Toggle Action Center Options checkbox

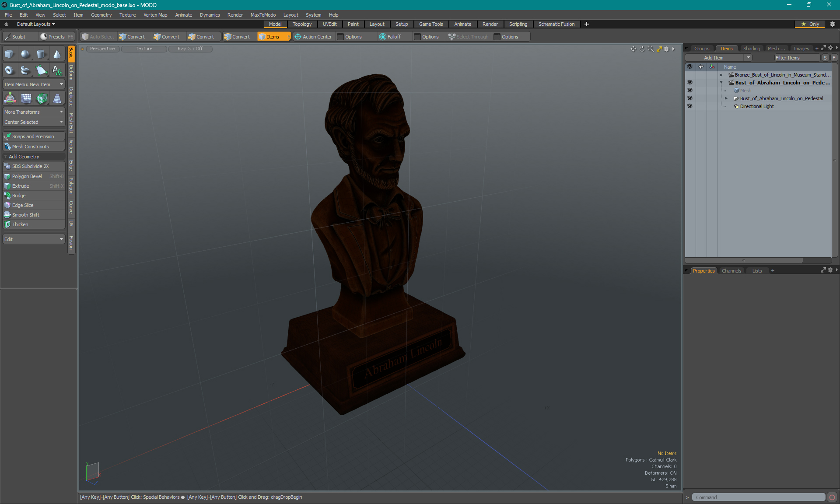click(x=340, y=37)
